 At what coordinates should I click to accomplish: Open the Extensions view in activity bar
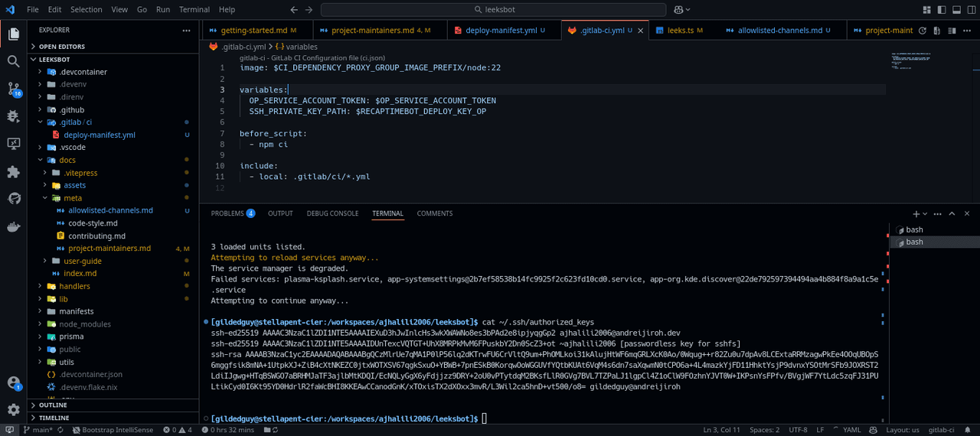point(13,171)
